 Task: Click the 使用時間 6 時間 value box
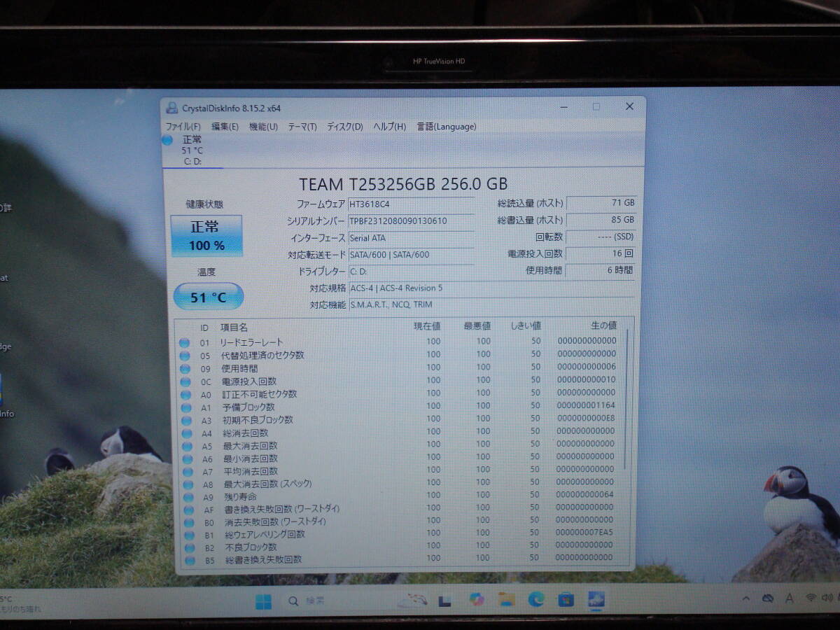[x=601, y=270]
